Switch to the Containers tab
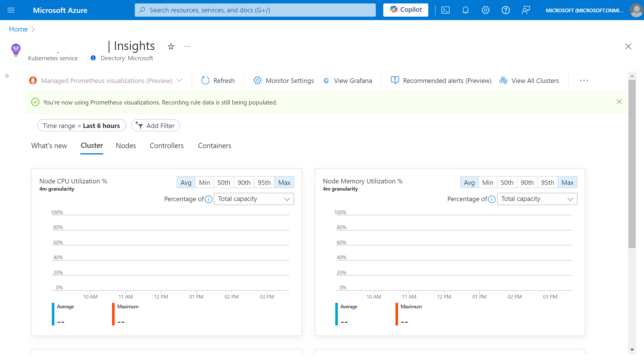This screenshot has width=644, height=362. pyautogui.click(x=215, y=145)
